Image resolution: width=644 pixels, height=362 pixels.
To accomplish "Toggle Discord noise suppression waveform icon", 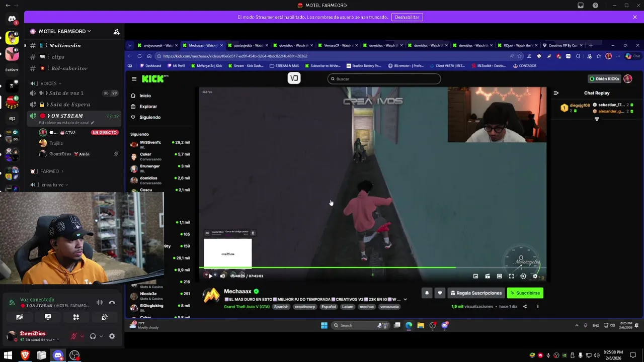I will pos(100,303).
